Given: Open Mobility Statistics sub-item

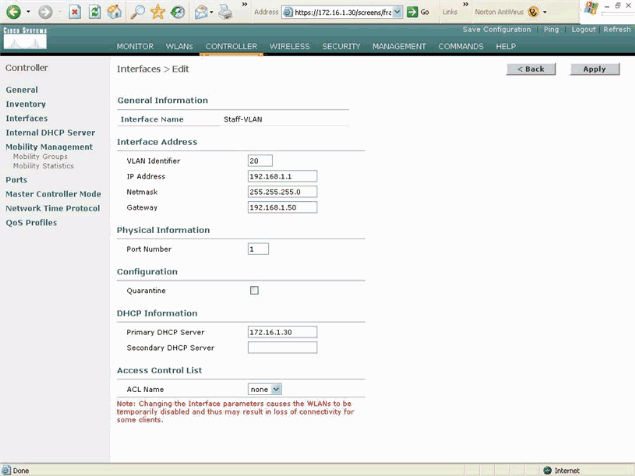Looking at the screenshot, I should click(43, 166).
